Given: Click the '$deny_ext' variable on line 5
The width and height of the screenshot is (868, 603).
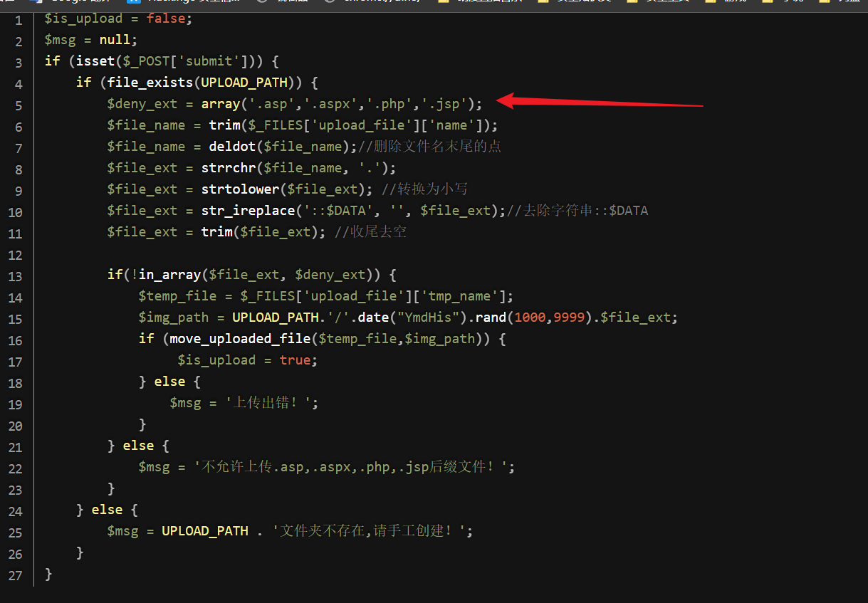Looking at the screenshot, I should pyautogui.click(x=142, y=104).
